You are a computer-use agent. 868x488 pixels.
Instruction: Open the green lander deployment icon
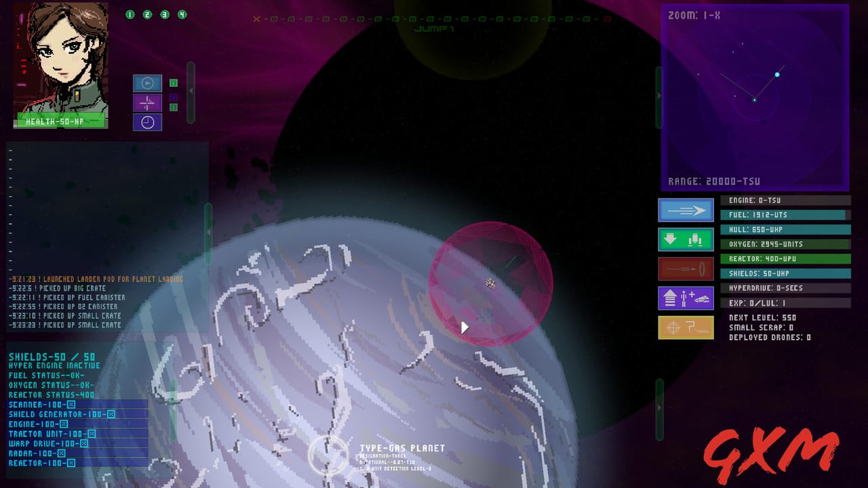(686, 239)
